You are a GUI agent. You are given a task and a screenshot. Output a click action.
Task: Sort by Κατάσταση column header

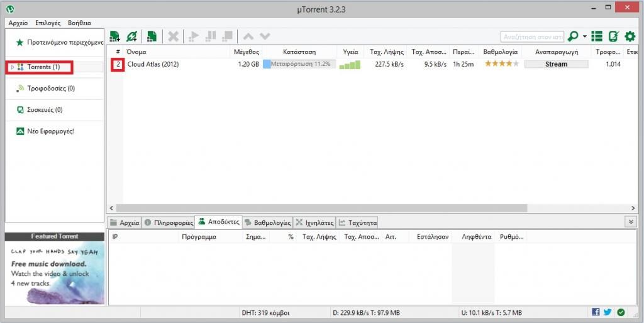click(x=299, y=52)
